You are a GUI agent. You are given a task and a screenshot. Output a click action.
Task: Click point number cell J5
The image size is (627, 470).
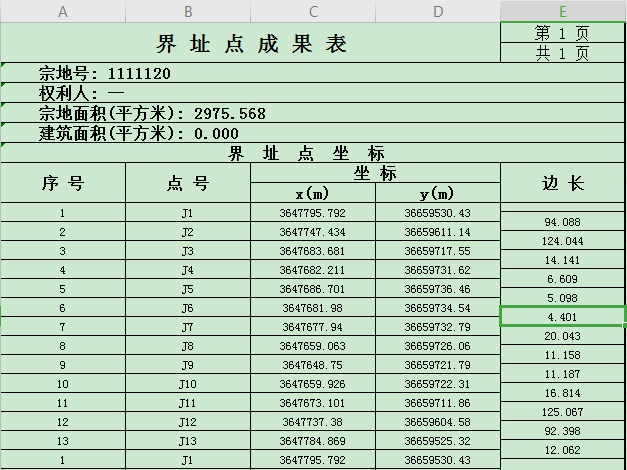coord(188,289)
